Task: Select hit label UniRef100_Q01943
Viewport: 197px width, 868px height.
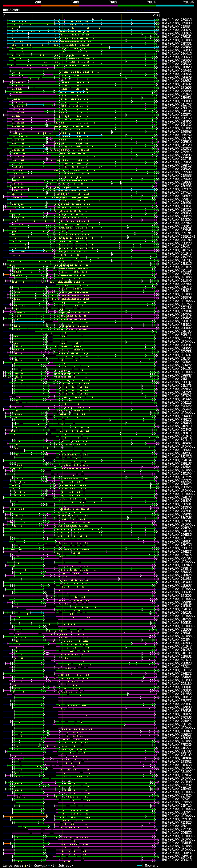Action: pyautogui.click(x=177, y=94)
